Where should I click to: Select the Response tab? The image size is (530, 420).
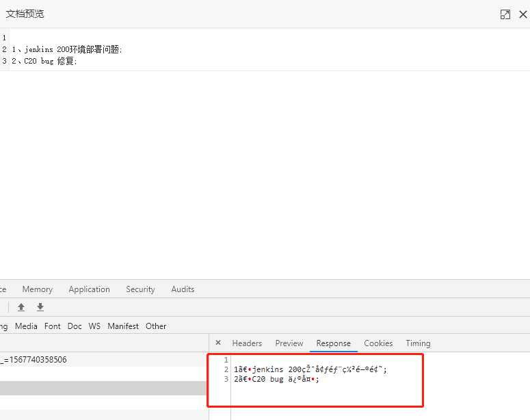pos(333,343)
